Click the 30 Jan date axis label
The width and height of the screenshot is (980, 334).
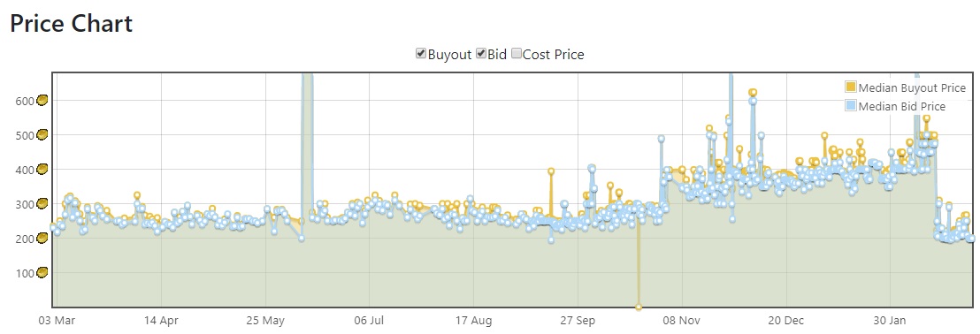click(889, 321)
